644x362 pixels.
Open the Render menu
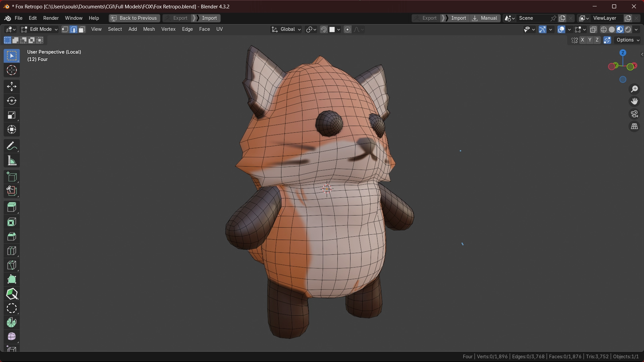coord(51,18)
